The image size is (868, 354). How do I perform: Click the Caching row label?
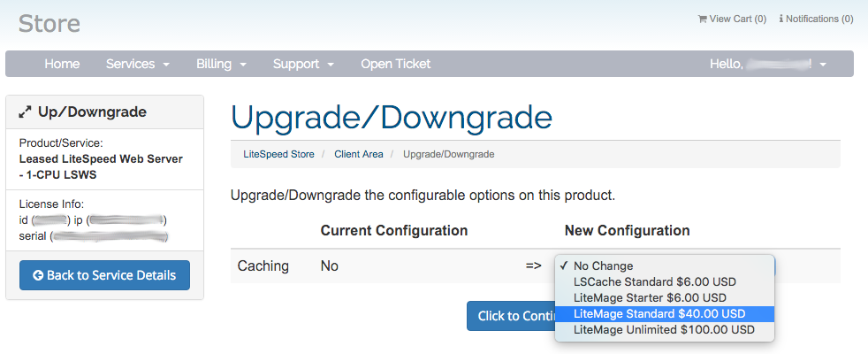click(263, 265)
